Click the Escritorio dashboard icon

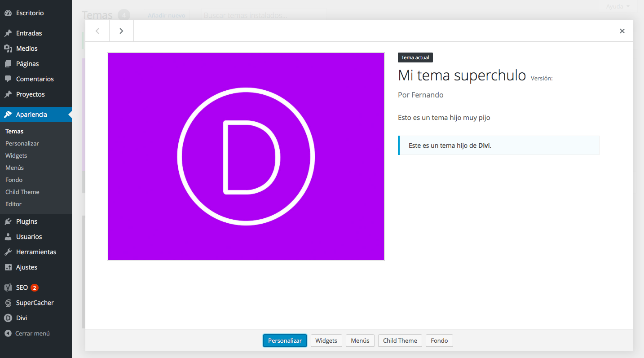[x=8, y=13]
